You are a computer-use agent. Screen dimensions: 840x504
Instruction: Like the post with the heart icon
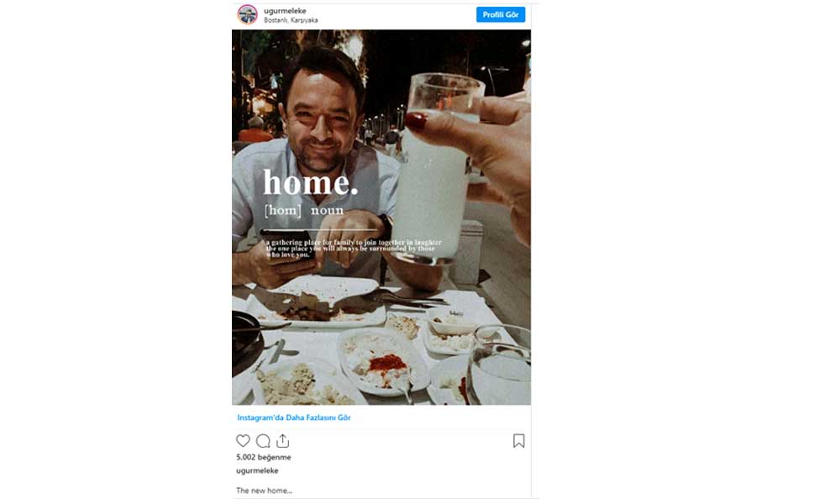[243, 441]
